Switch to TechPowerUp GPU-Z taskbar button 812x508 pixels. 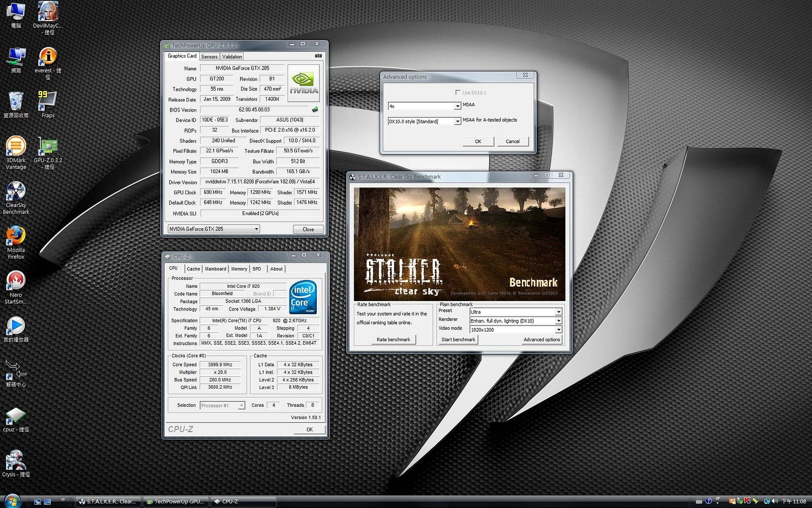pos(176,501)
